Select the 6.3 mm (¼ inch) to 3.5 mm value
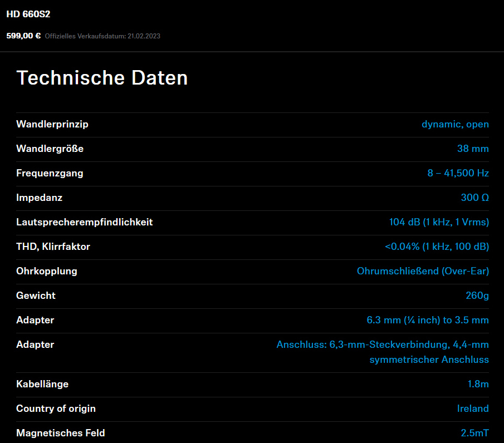The width and height of the screenshot is (504, 443). pyautogui.click(x=428, y=320)
